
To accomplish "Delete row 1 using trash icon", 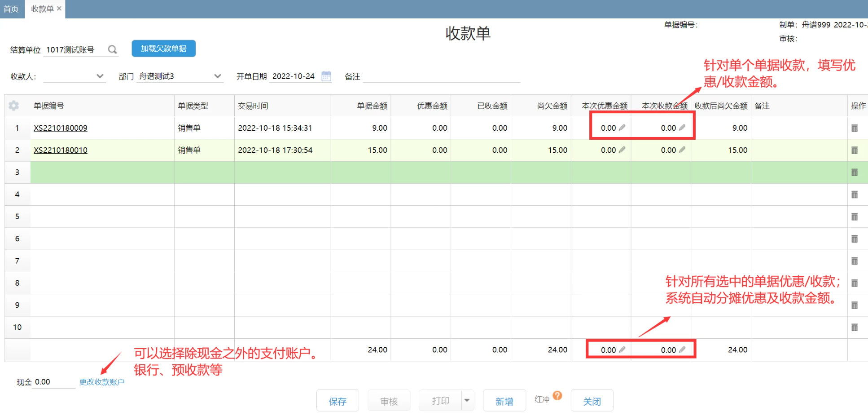I will pyautogui.click(x=854, y=128).
